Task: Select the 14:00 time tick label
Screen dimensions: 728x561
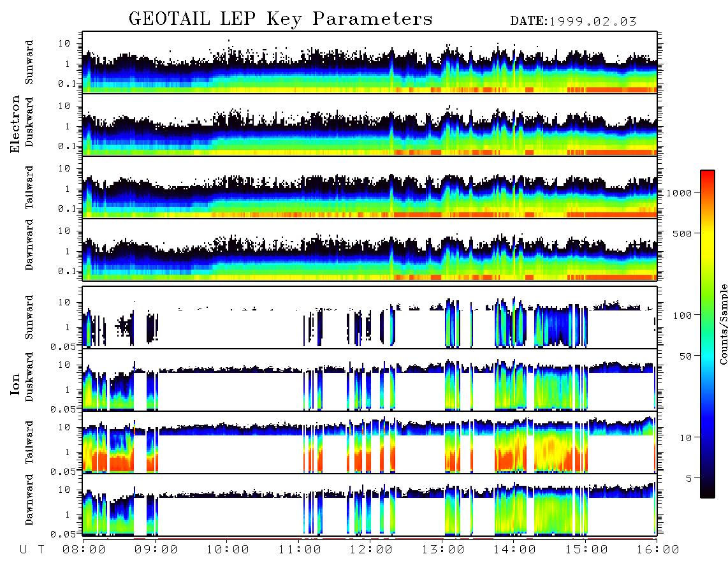Action: [x=514, y=550]
